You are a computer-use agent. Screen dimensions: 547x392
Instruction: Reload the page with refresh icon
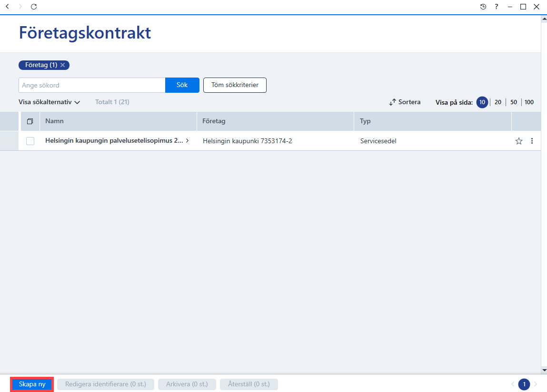click(34, 7)
